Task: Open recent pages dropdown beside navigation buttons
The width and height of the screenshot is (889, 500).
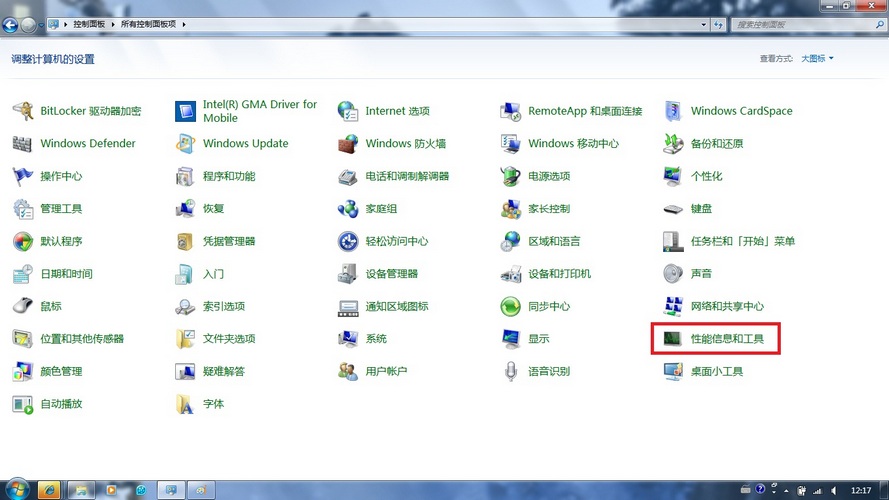Action: click(x=41, y=25)
